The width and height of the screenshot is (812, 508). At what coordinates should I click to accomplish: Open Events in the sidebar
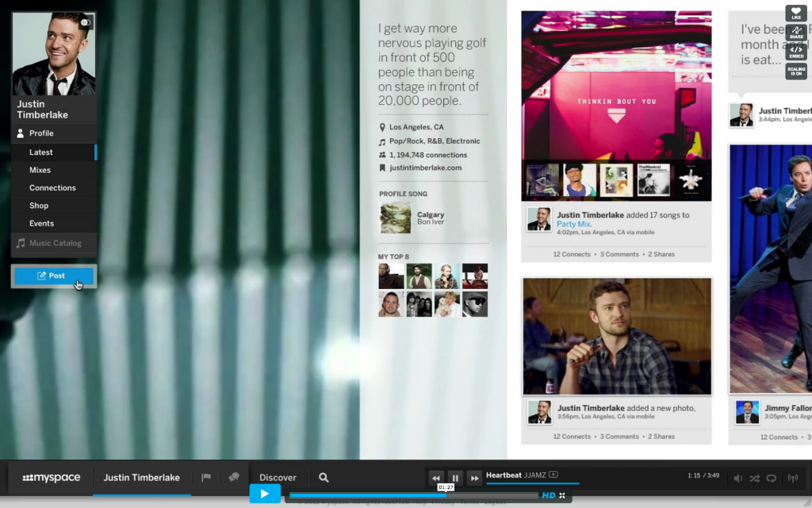point(54,223)
